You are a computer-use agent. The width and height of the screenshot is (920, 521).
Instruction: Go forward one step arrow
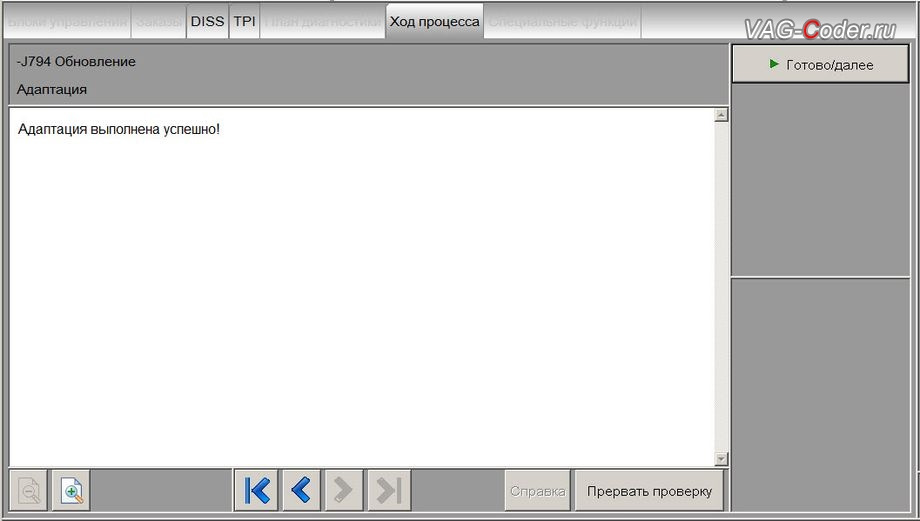(x=344, y=490)
